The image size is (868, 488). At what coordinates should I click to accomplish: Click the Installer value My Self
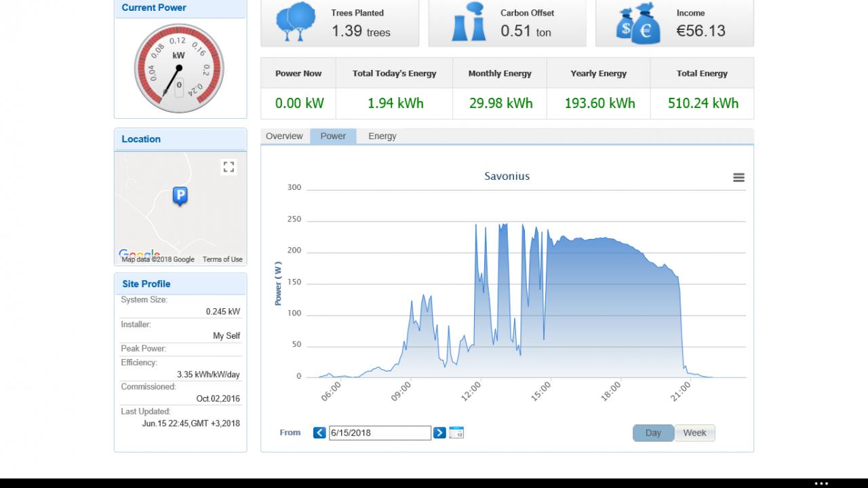click(x=226, y=336)
